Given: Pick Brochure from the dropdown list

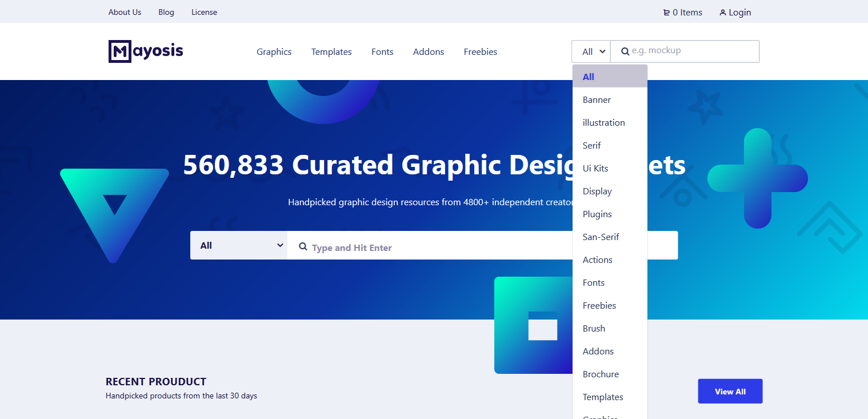Looking at the screenshot, I should click(610, 374).
